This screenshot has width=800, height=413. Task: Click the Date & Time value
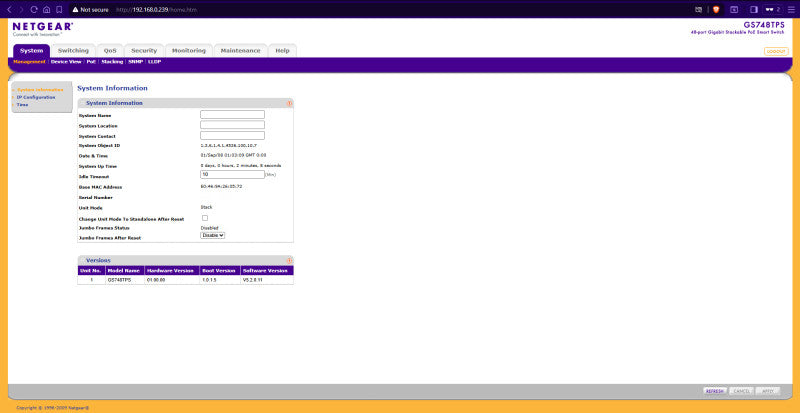coord(233,155)
